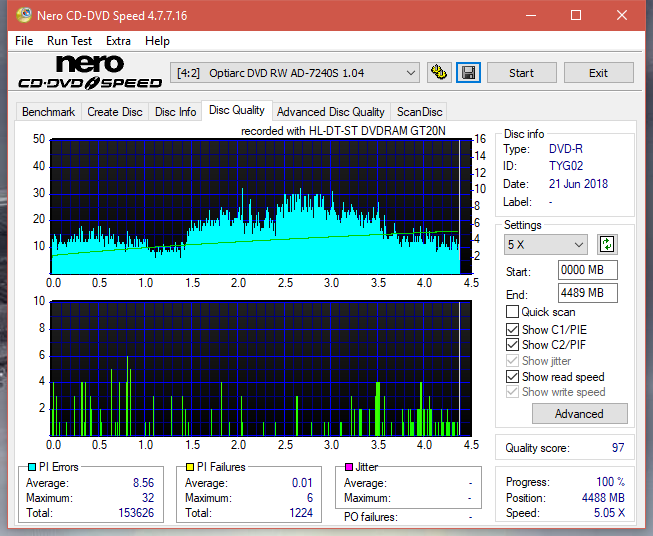Click the Start button
The height and width of the screenshot is (536, 653).
click(521, 73)
